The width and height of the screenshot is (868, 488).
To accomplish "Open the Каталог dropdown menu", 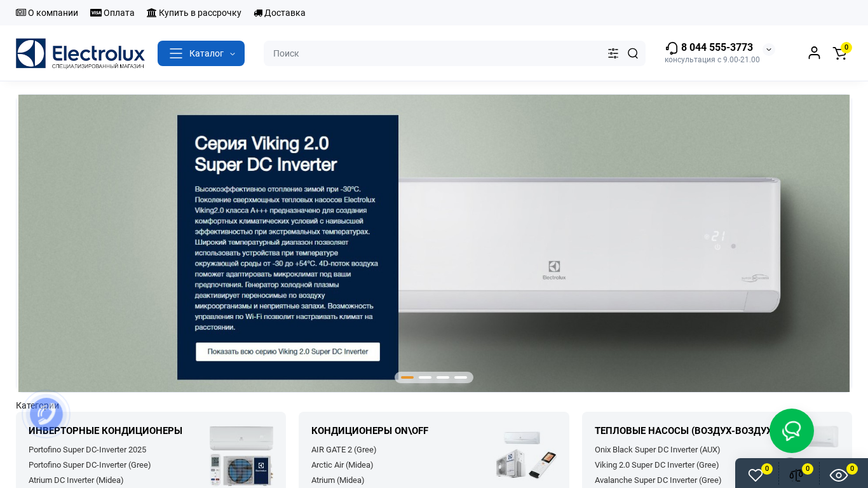I will point(201,53).
